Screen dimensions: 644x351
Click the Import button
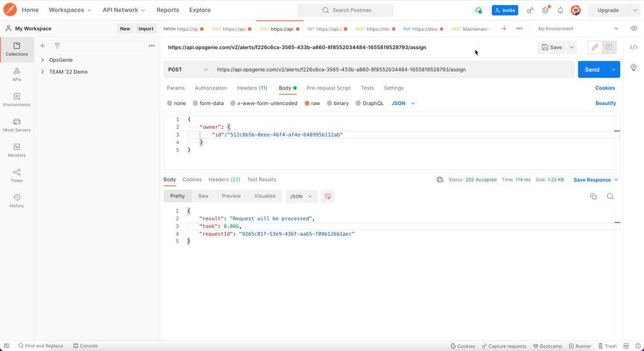[x=146, y=29]
